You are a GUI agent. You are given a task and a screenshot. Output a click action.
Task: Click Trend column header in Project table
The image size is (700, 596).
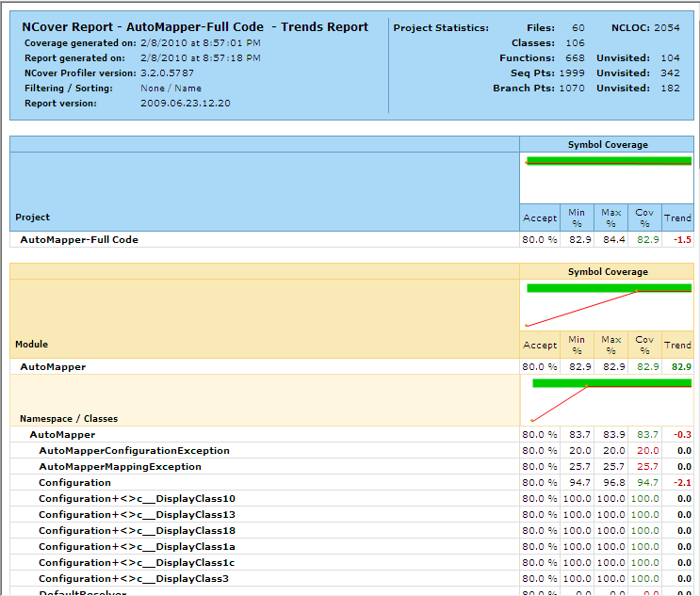[677, 217]
